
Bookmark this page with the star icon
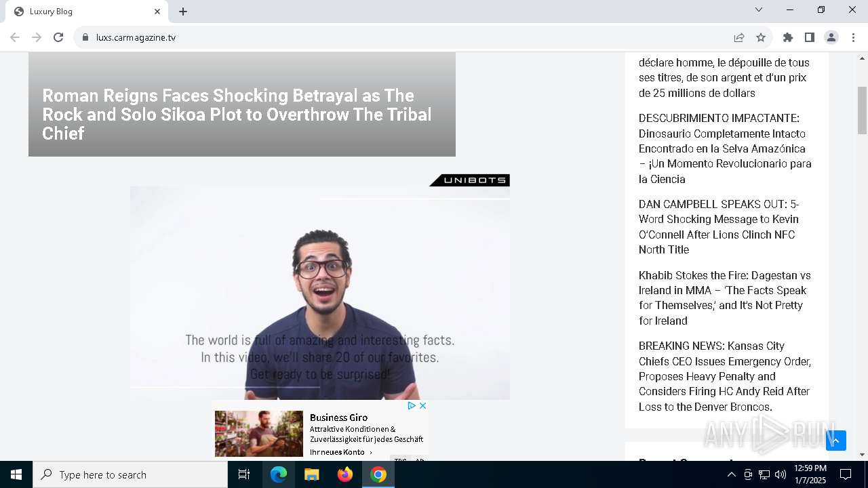click(x=761, y=37)
